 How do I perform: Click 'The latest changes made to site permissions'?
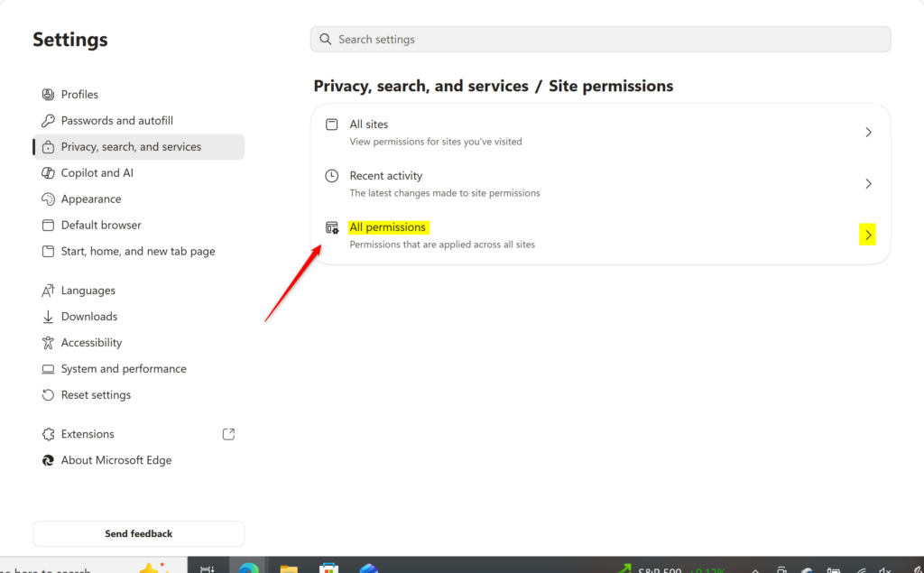pyautogui.click(x=444, y=193)
